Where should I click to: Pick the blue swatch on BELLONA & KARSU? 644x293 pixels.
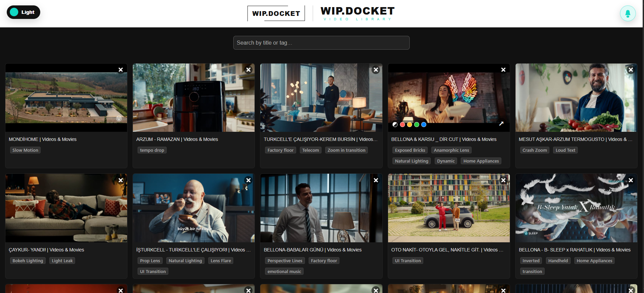pos(424,124)
